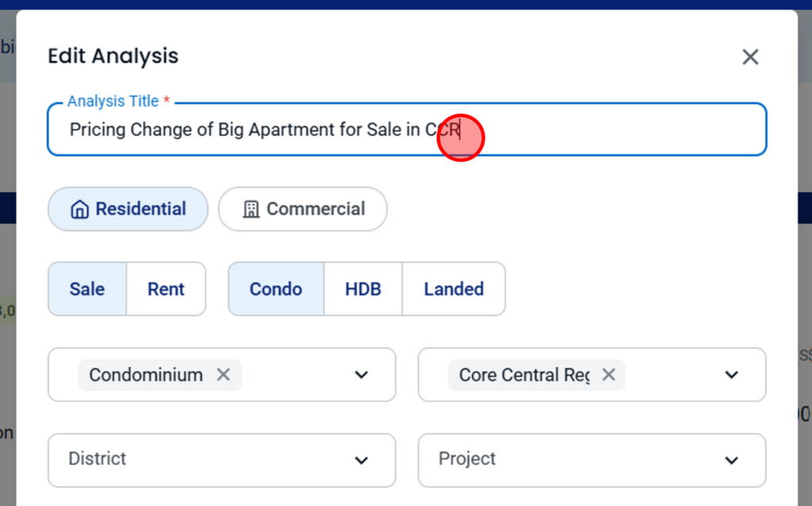Close the Edit Analysis dialog
This screenshot has width=812, height=506.
749,57
